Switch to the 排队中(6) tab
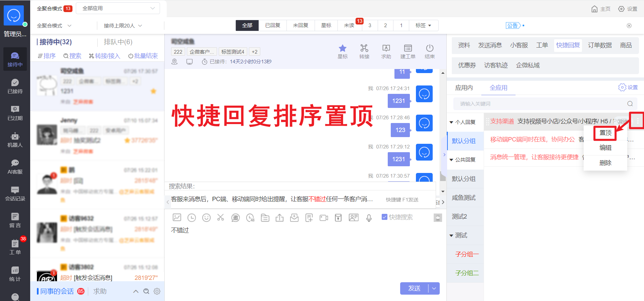Image resolution: width=644 pixels, height=301 pixels. 118,42
